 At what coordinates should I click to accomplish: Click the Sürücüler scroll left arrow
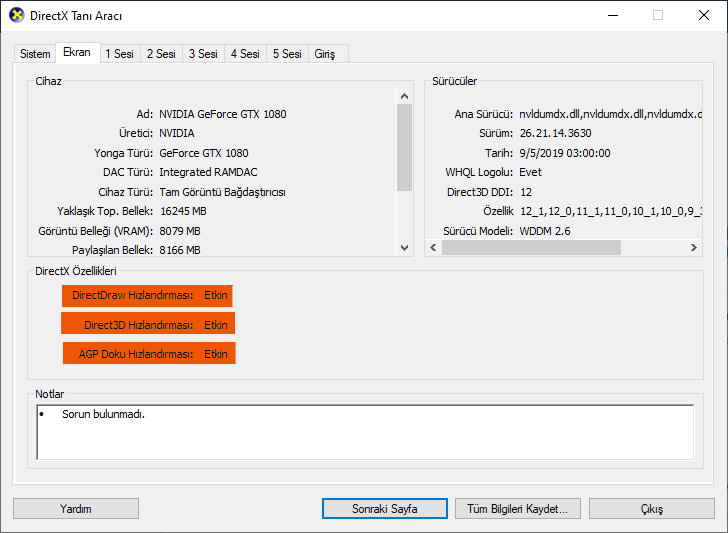pos(433,247)
